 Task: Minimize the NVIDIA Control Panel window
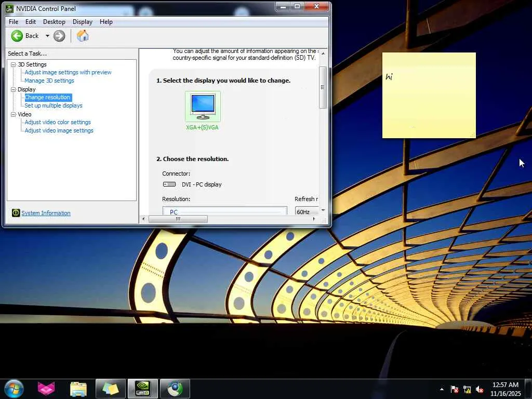[x=283, y=6]
